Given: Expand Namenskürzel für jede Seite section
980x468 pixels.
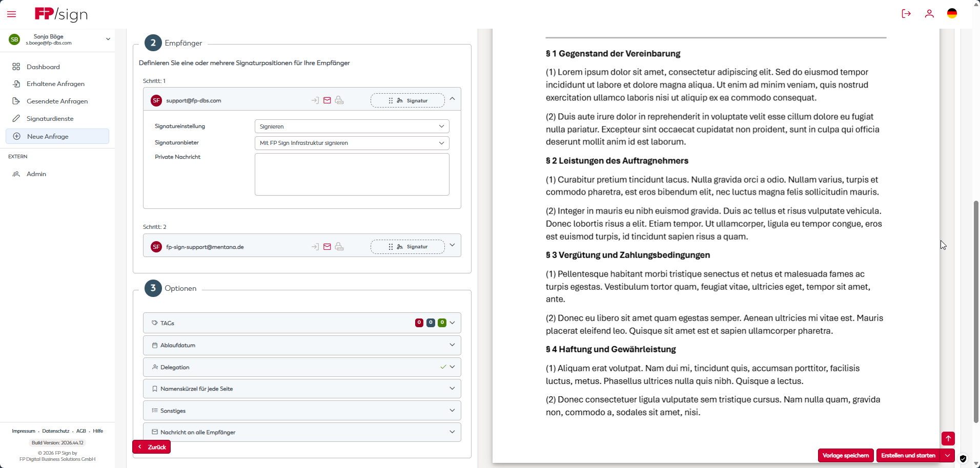Looking at the screenshot, I should pyautogui.click(x=302, y=389).
